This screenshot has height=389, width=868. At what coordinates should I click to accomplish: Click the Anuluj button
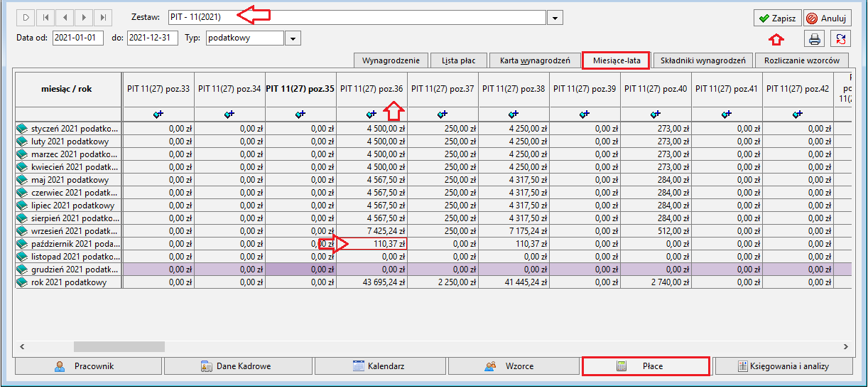828,18
